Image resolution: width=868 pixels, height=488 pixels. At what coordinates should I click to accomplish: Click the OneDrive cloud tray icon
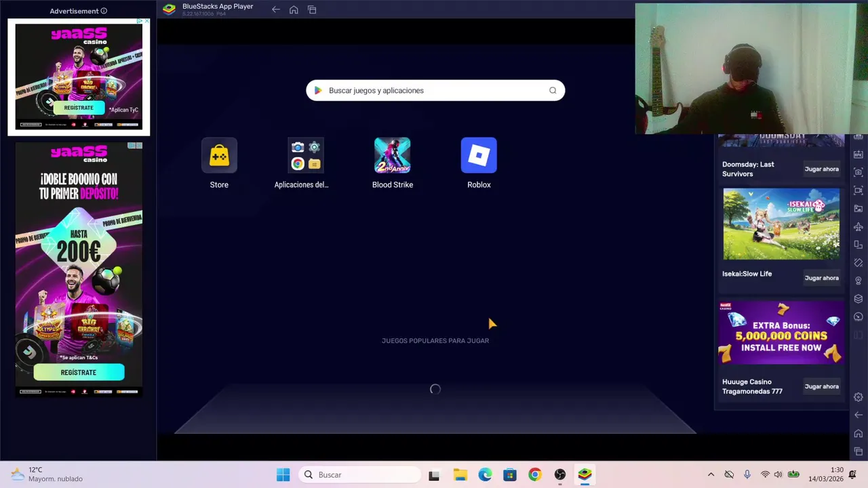[729, 474]
